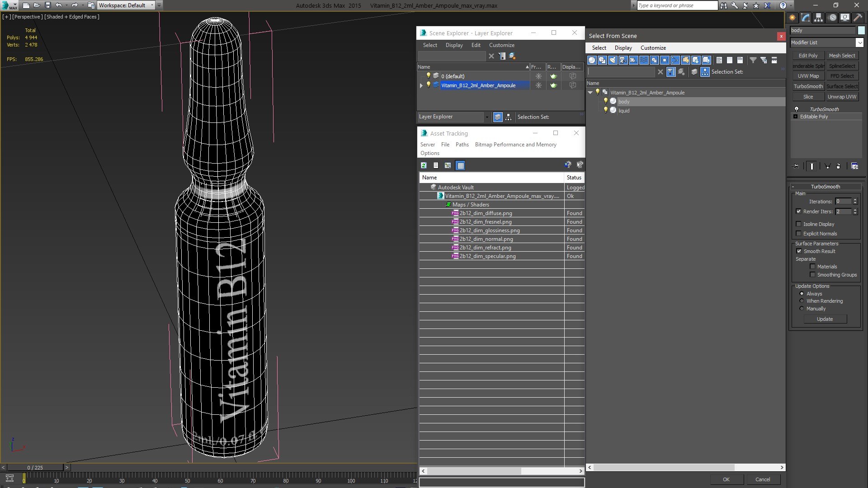
Task: Toggle Display Lights filter in Select From Scene
Action: 613,60
